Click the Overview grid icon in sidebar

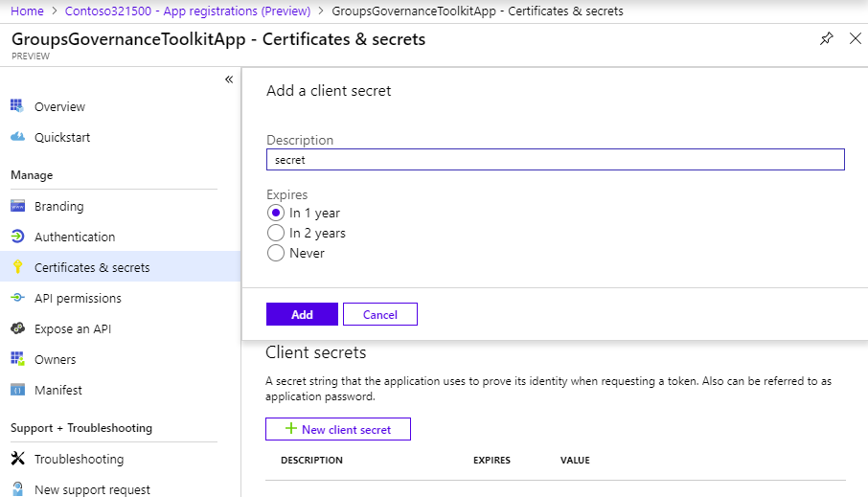point(17,106)
